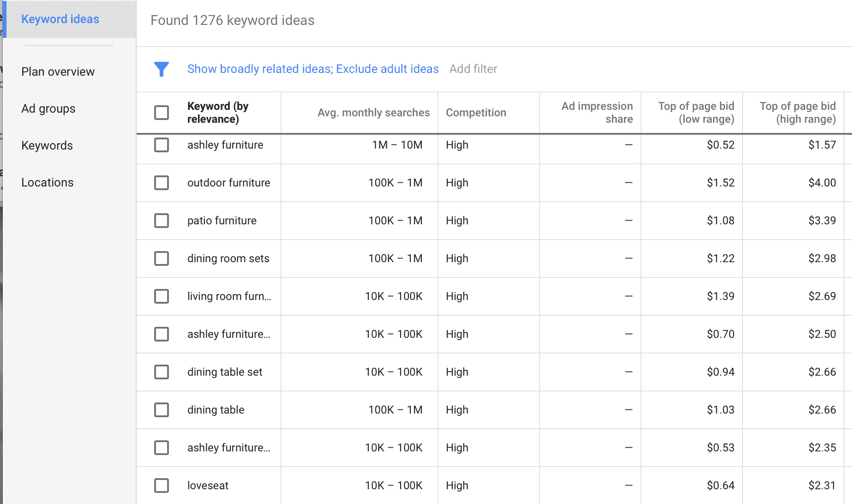
Task: Sort by Avg. monthly searches column
Action: 373,113
